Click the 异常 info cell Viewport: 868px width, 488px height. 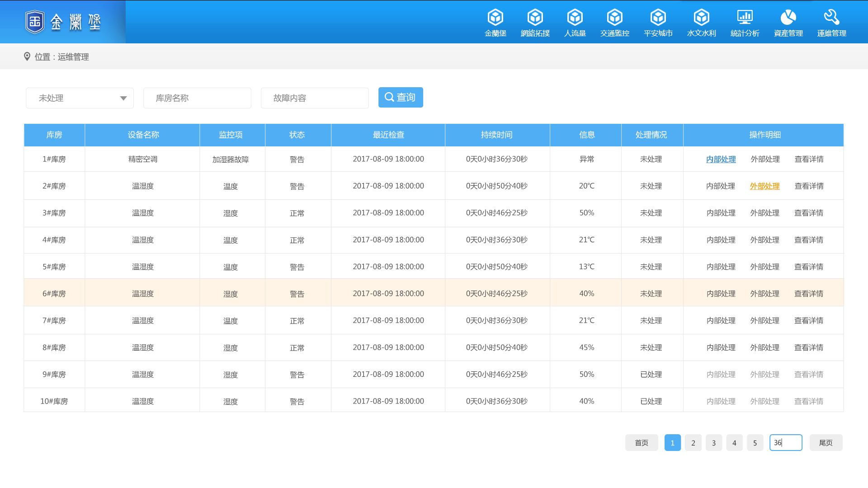tap(587, 159)
